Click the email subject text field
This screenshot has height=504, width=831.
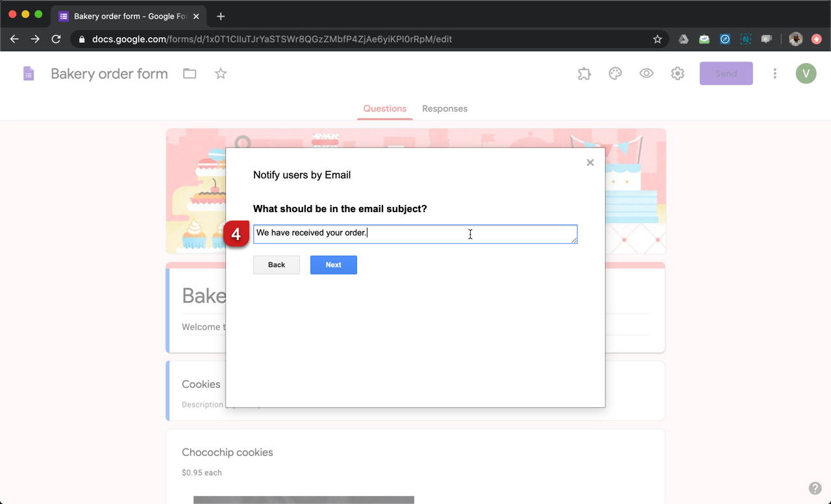[415, 234]
